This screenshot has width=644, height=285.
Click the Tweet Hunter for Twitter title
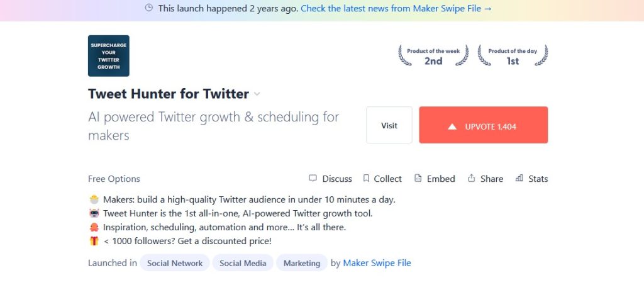point(169,94)
